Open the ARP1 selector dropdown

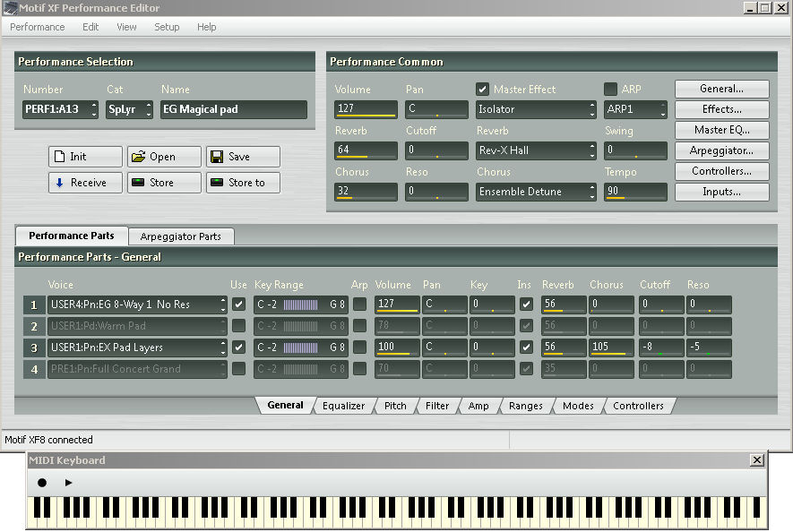pyautogui.click(x=635, y=109)
